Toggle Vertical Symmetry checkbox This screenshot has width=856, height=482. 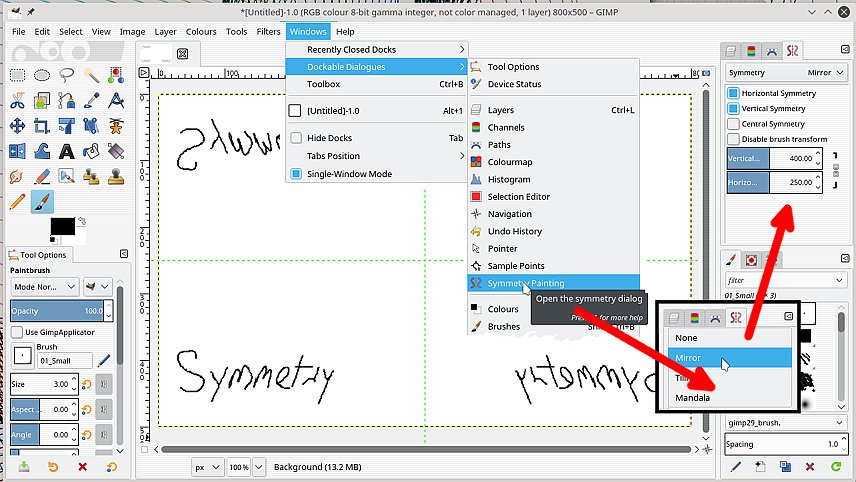click(x=733, y=109)
